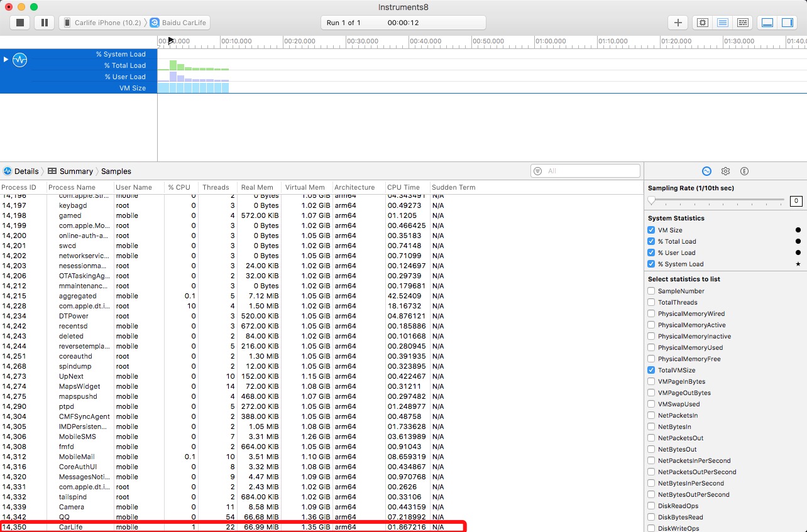Click the plus button to add instrument
The image size is (807, 532).
pos(678,23)
